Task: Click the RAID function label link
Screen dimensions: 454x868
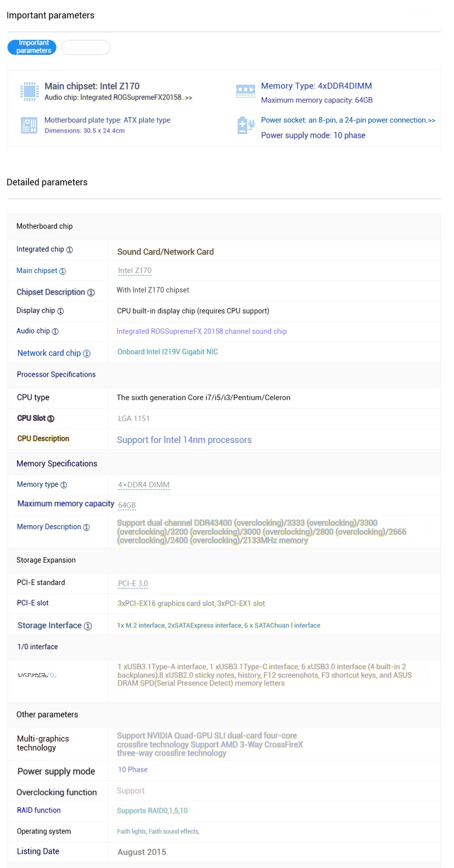Action: pos(39,810)
